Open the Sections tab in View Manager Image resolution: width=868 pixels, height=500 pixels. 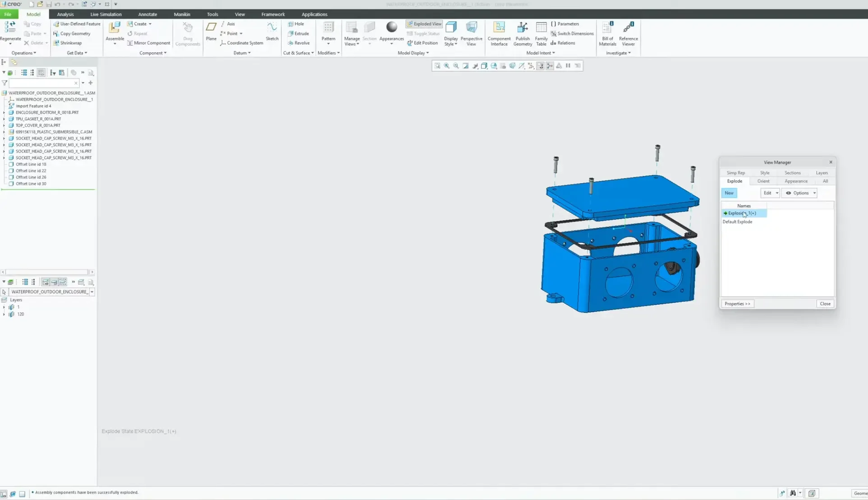click(792, 173)
